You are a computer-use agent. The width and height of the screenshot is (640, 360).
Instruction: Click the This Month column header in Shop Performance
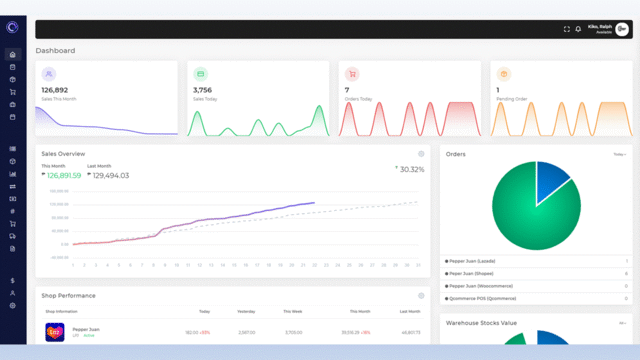(360, 311)
